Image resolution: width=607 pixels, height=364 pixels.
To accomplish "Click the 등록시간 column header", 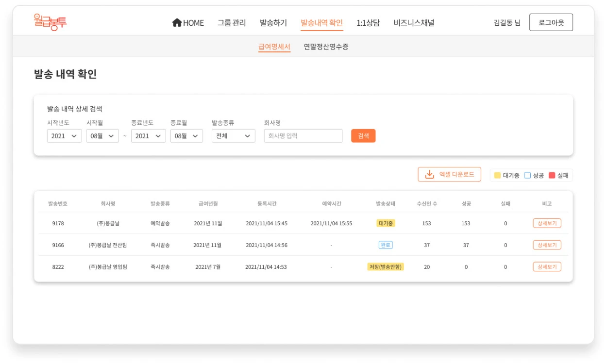I will tap(267, 204).
